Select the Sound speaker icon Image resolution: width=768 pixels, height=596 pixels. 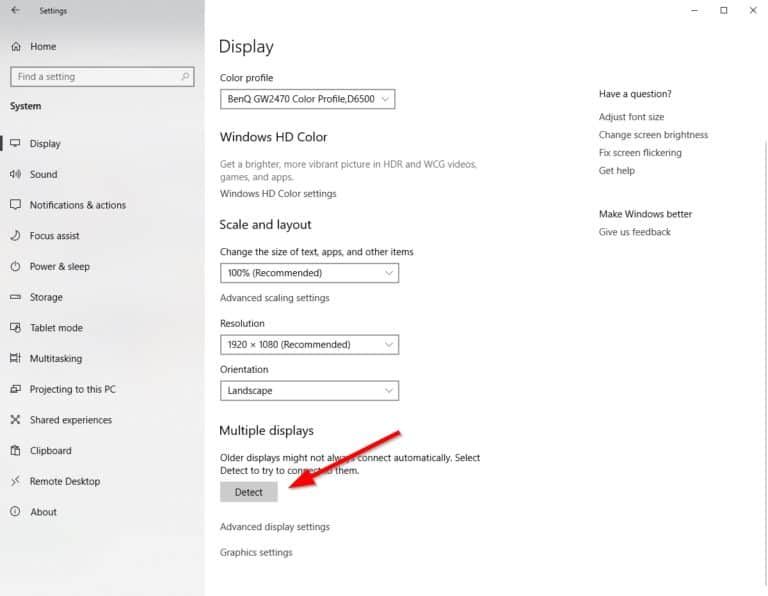coord(15,174)
